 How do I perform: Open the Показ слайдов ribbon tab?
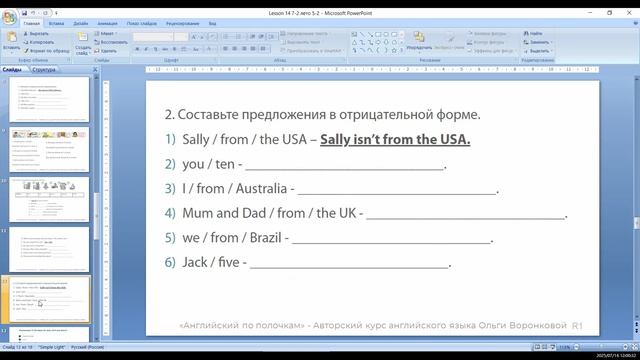[142, 23]
